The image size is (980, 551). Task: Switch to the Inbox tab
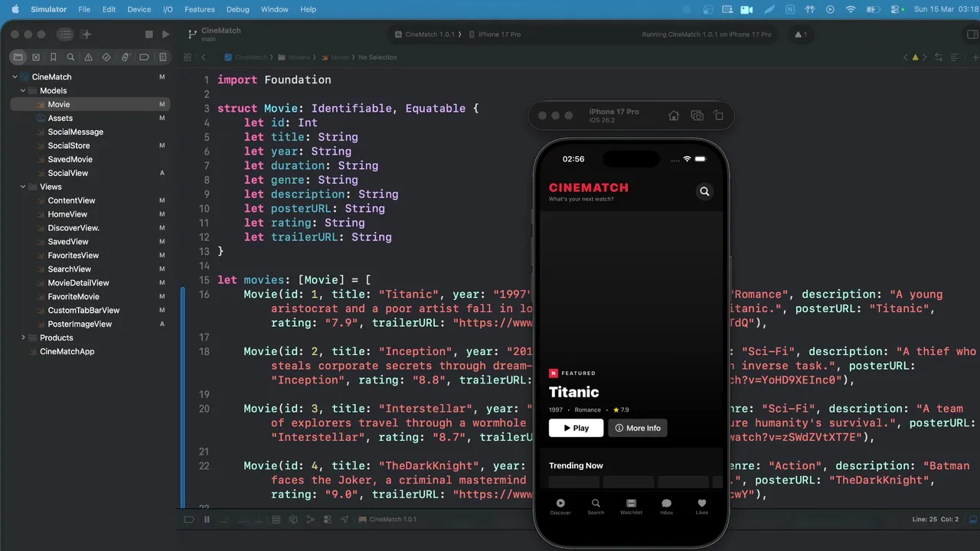(666, 507)
